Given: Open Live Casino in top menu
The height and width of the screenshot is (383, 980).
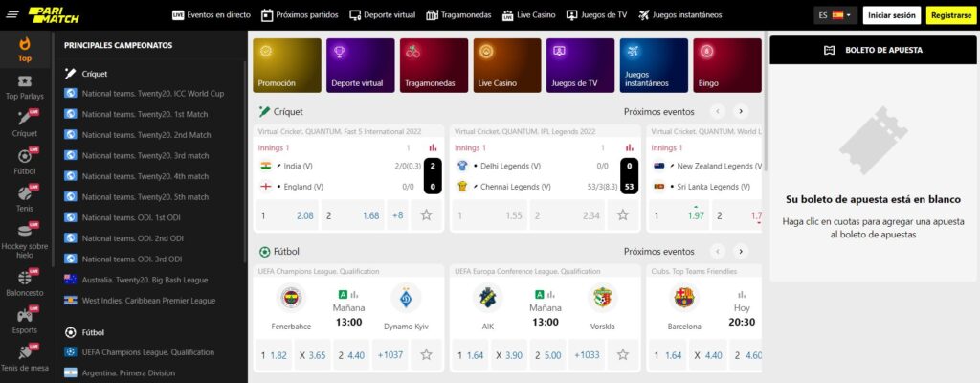Looking at the screenshot, I should pos(528,15).
